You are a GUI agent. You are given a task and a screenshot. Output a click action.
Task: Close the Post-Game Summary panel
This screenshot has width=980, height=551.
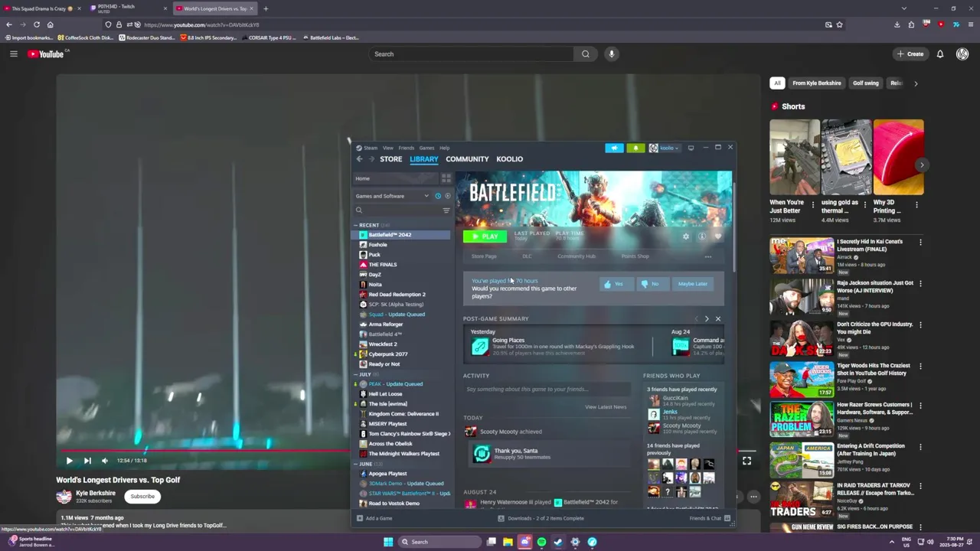(717, 318)
